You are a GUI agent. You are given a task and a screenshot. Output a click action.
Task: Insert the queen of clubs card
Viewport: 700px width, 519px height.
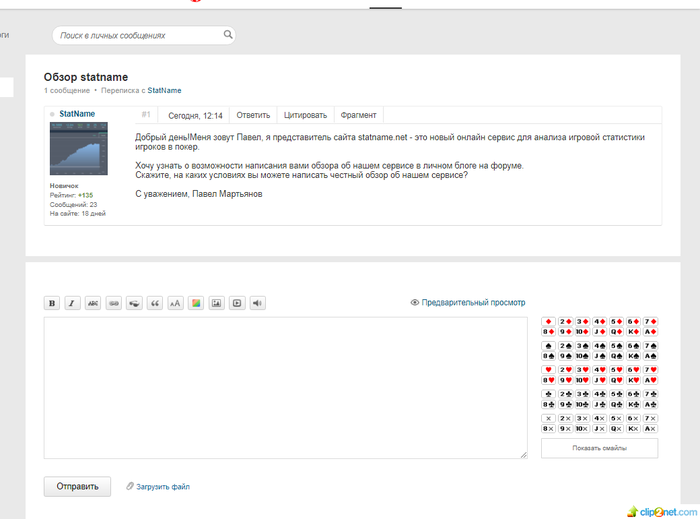pyautogui.click(x=617, y=404)
